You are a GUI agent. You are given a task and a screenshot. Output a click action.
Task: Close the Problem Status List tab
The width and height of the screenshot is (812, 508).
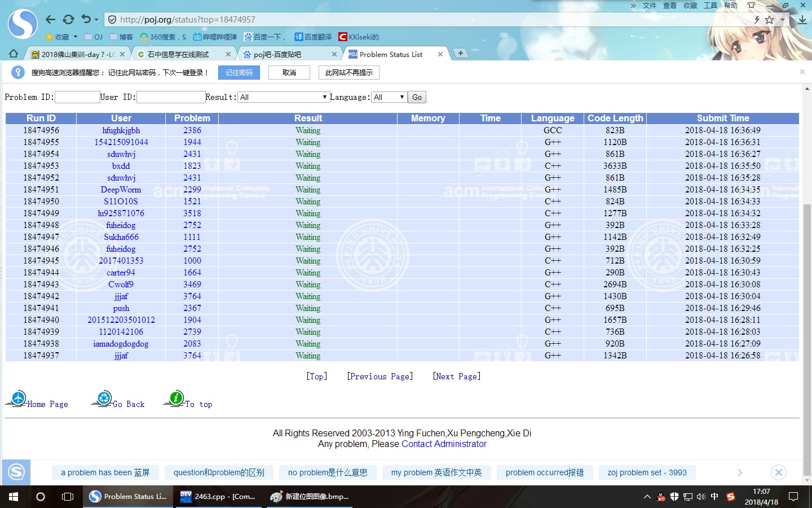(x=440, y=54)
